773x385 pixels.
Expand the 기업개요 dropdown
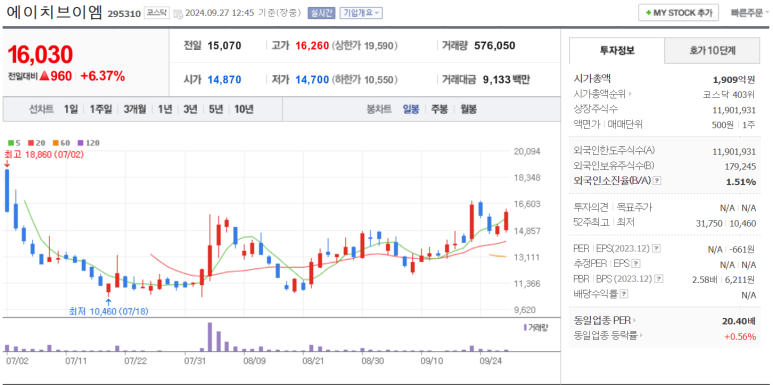[x=361, y=13]
